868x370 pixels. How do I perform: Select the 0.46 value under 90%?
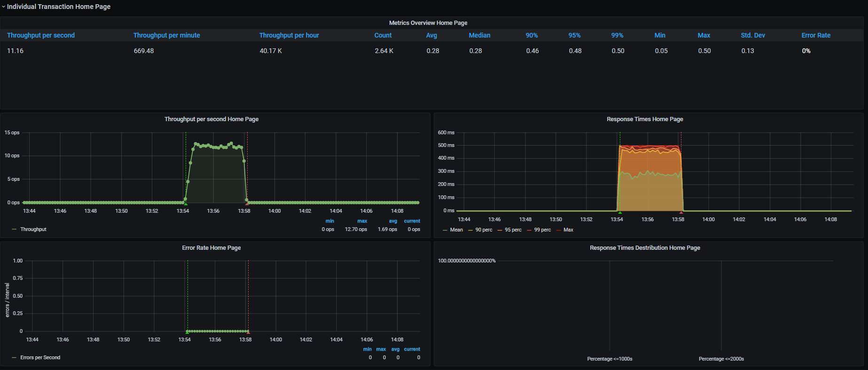click(x=532, y=51)
